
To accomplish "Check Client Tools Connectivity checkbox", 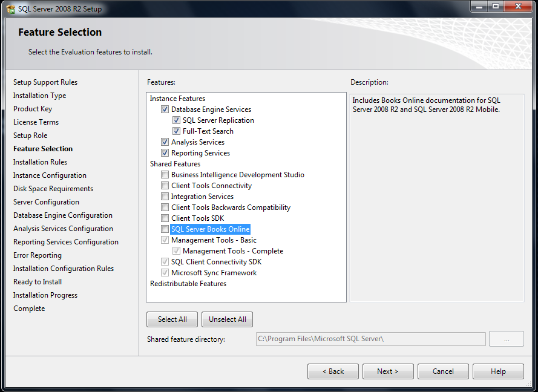I will pyautogui.click(x=165, y=186).
